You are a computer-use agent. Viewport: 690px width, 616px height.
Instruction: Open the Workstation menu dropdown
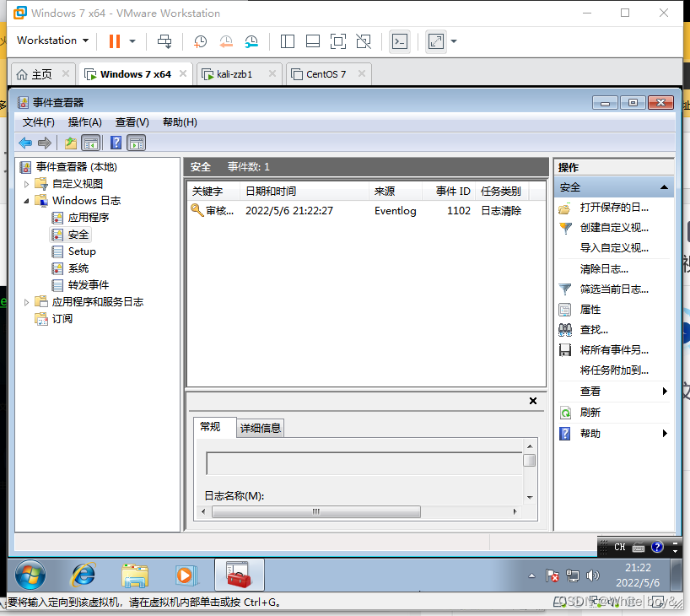tap(52, 40)
